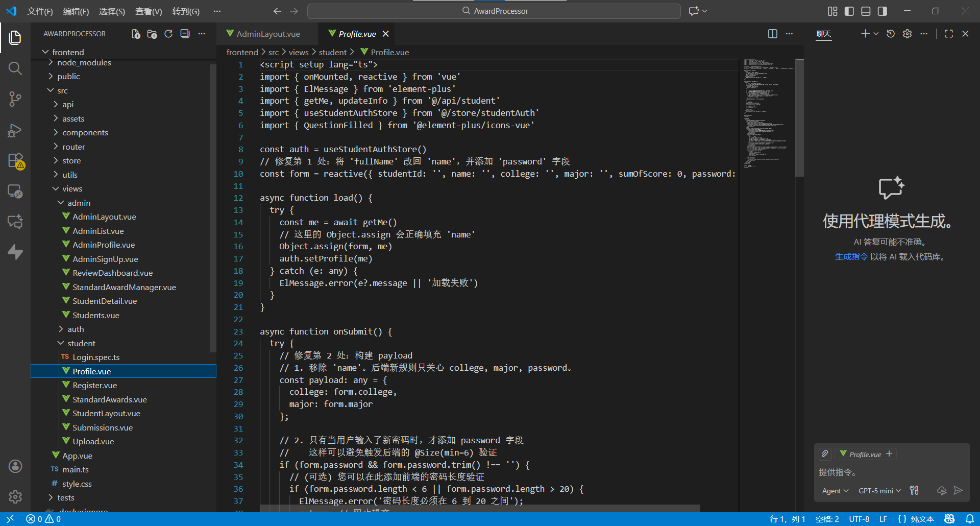Open the lightning bolt activity bar view
980x526 pixels.
[15, 252]
